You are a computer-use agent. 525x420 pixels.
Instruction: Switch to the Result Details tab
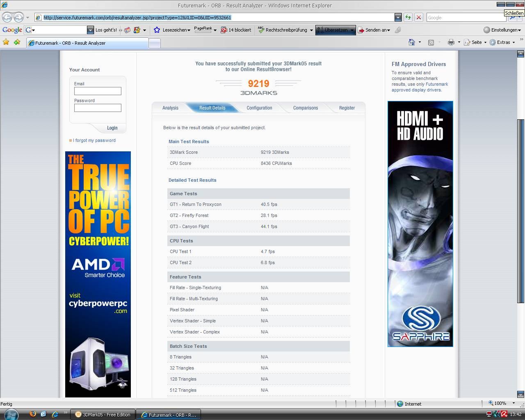coord(212,108)
